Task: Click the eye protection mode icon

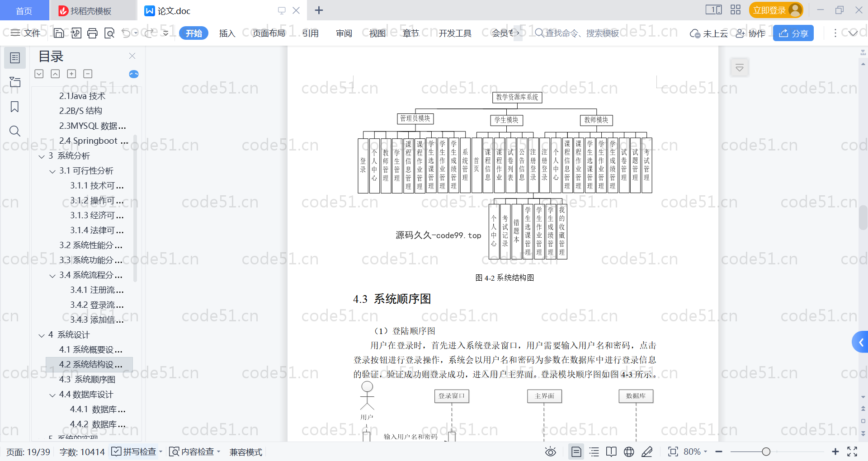Action: pos(551,452)
